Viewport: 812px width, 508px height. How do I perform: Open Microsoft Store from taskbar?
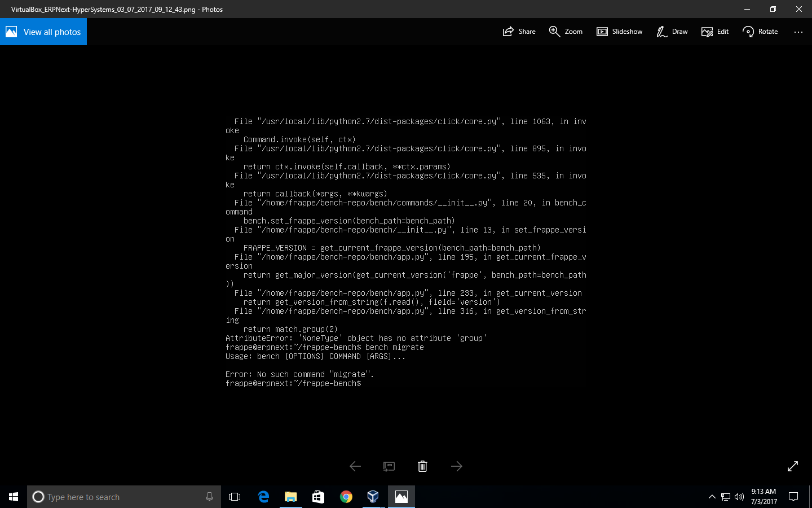click(x=318, y=497)
